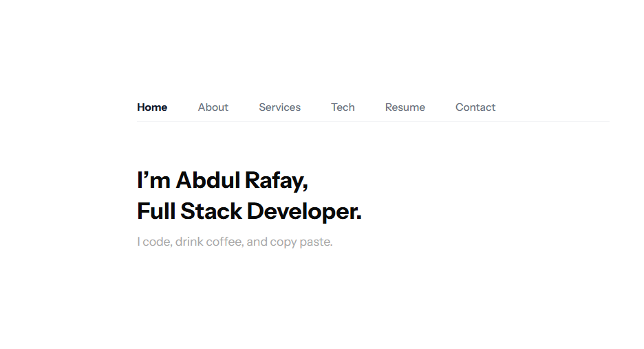Navigate to the Tech section

tap(343, 107)
